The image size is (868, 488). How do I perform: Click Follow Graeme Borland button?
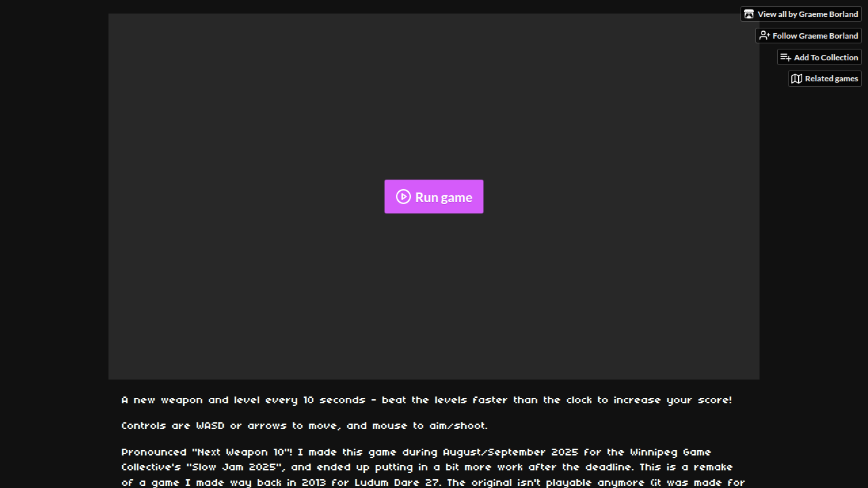pos(808,36)
